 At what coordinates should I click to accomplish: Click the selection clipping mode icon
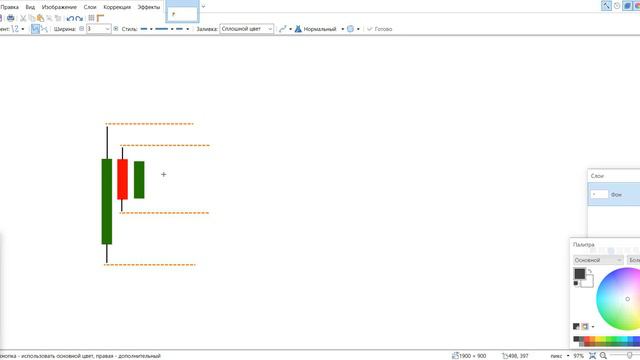point(350,29)
